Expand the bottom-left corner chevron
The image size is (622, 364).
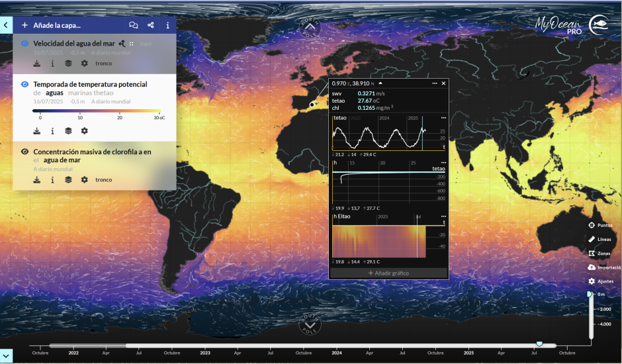5,355
